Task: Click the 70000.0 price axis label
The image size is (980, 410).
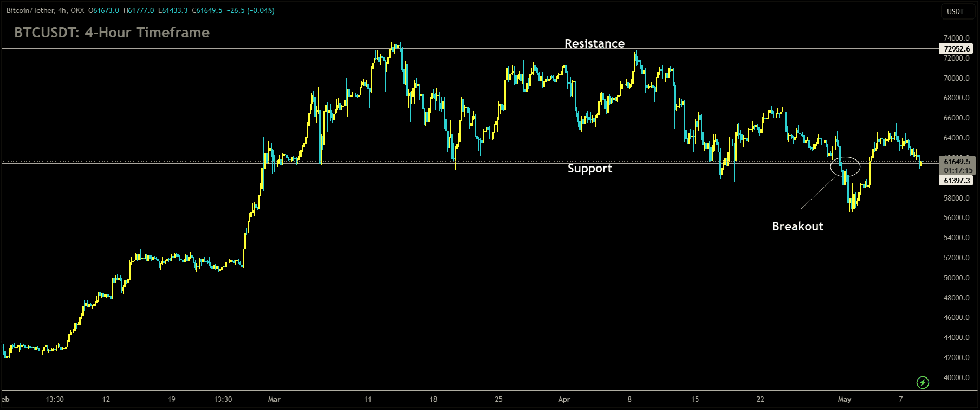Action: (x=956, y=78)
